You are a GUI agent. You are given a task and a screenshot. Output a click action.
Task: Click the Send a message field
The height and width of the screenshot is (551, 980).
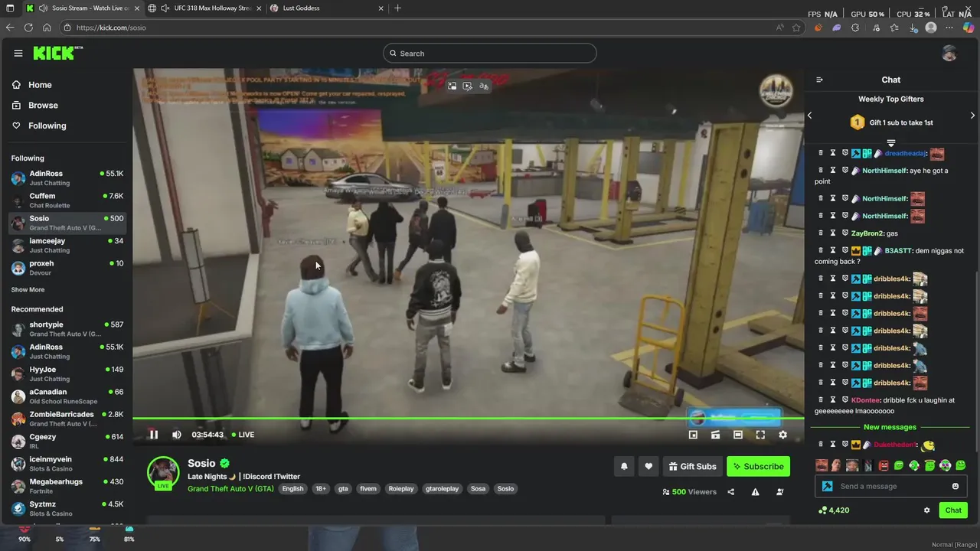point(893,486)
